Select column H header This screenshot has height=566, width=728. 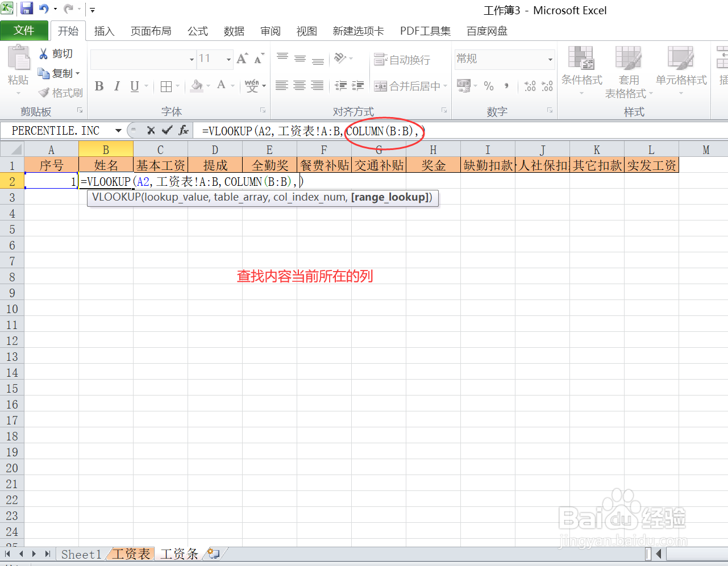[x=433, y=149]
